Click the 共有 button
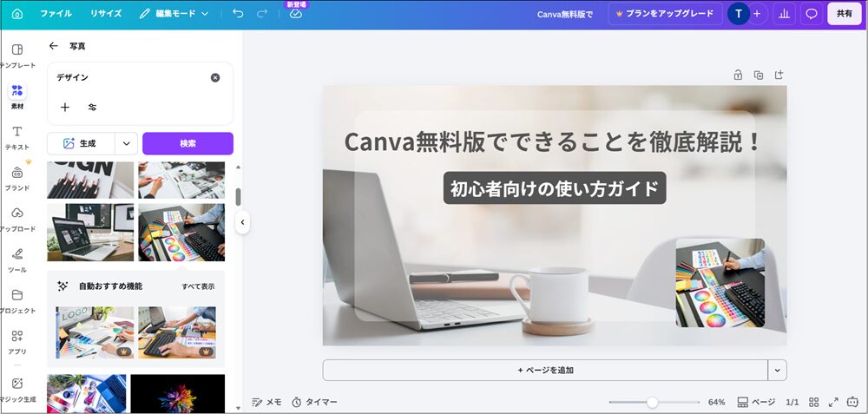Viewport: 868px width, 414px height. [x=845, y=14]
